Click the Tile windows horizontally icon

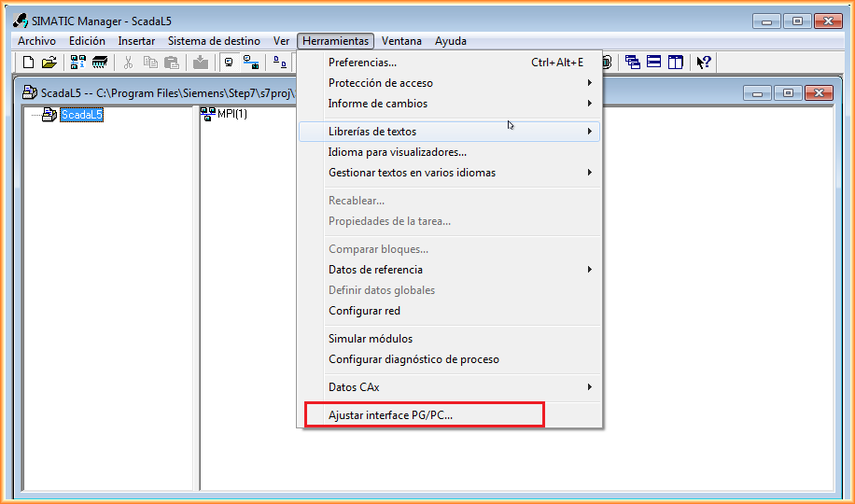[x=654, y=63]
